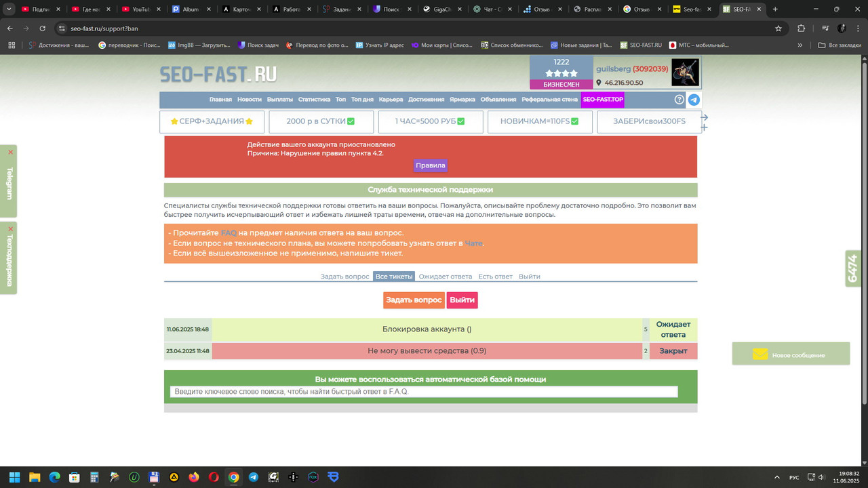The height and width of the screenshot is (488, 868).
Task: Open Выплаты in site menu
Action: click(280, 100)
